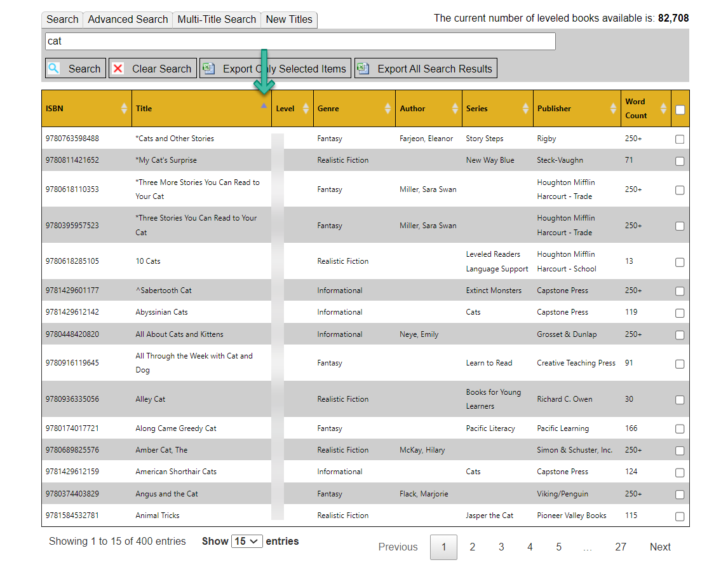Jump to page 27 of results

tap(621, 547)
